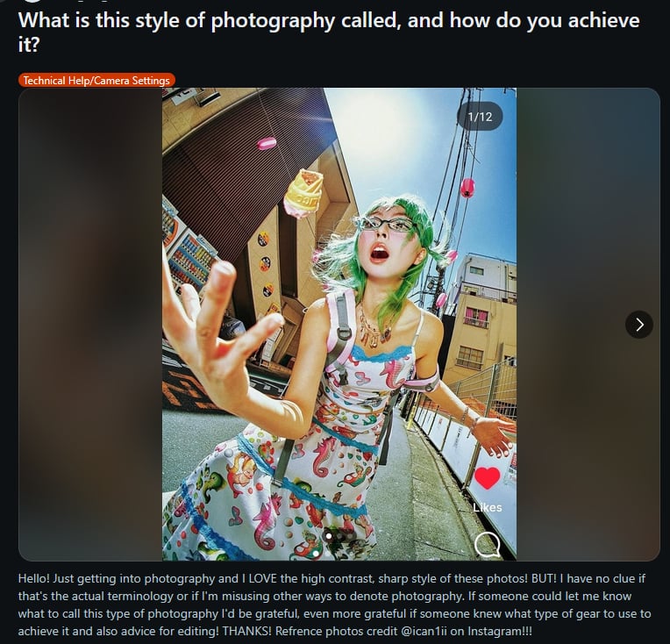
Task: Click the post body text starting with Hello
Action: coord(335,605)
